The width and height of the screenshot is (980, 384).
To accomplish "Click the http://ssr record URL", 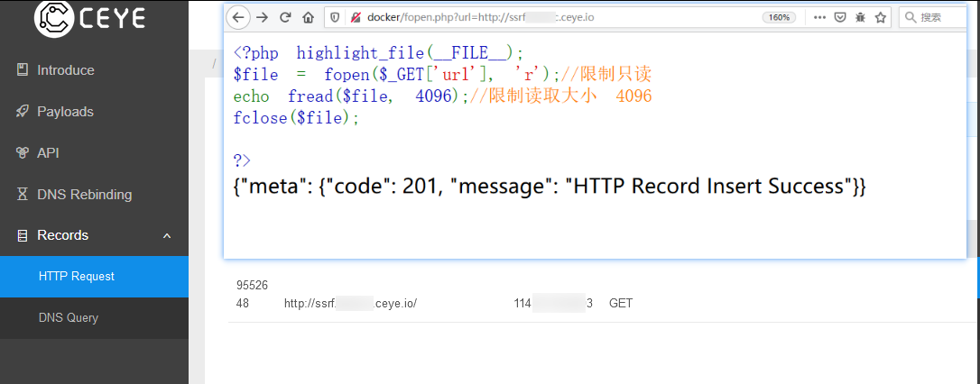I will pyautogui.click(x=351, y=304).
